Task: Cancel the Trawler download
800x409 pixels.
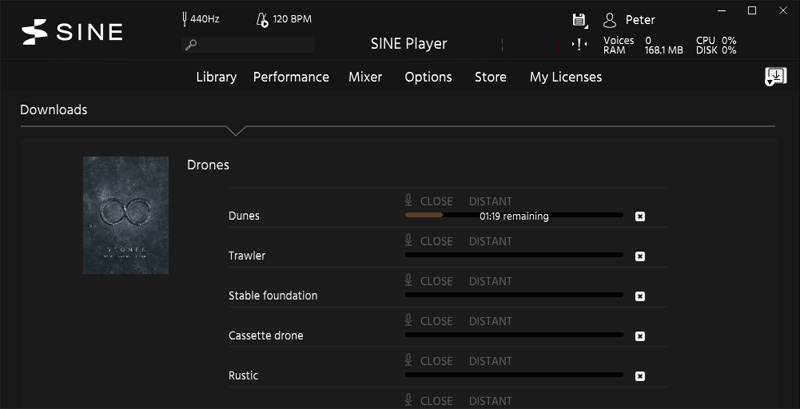Action: [640, 256]
